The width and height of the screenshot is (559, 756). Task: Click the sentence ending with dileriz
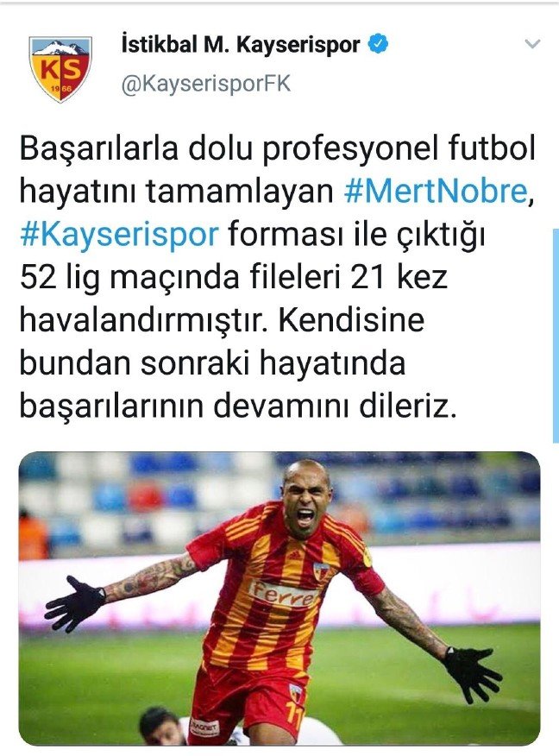click(x=237, y=362)
